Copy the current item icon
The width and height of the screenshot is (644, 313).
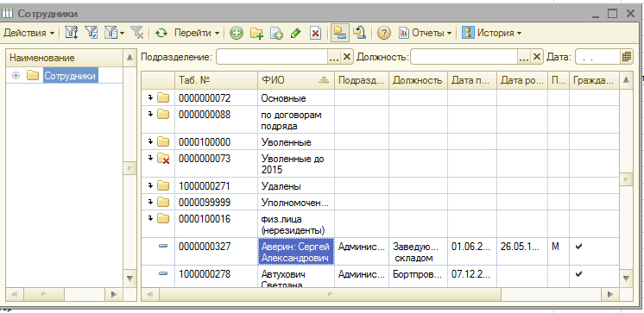276,34
